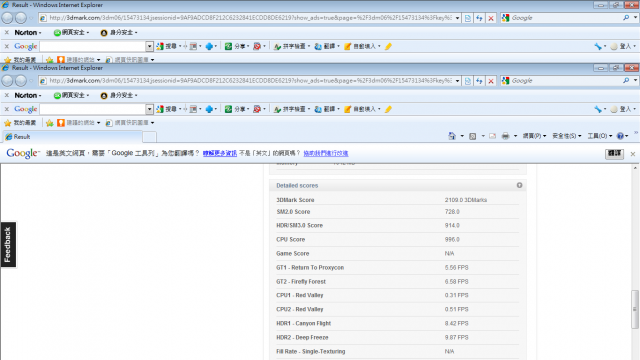Open a new tab next to Result

pyautogui.click(x=149, y=137)
